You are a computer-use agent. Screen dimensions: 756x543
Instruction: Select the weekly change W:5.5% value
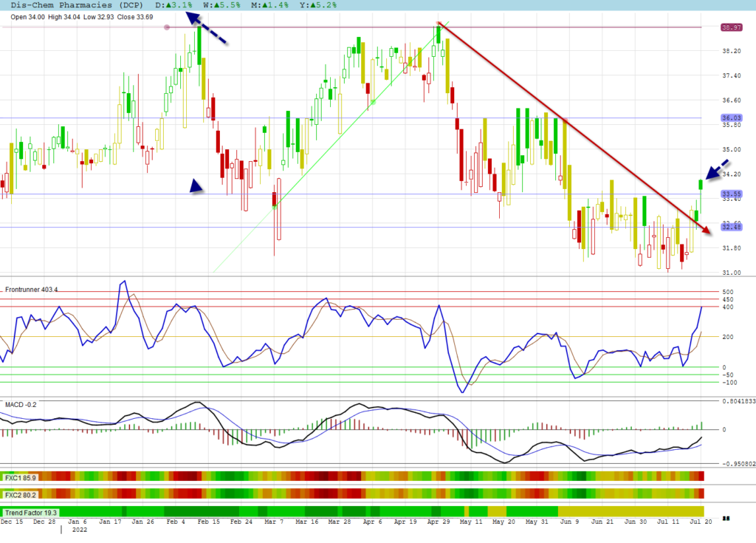pyautogui.click(x=221, y=5)
